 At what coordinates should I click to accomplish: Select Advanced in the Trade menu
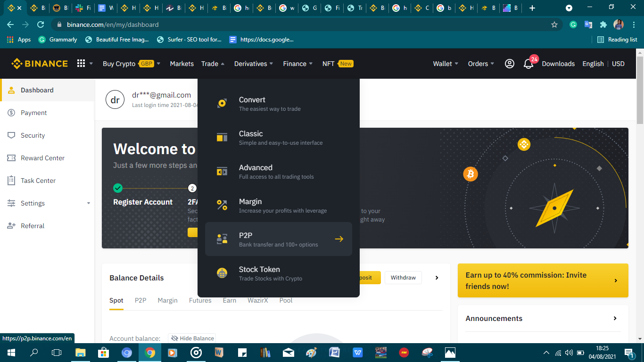(x=279, y=171)
